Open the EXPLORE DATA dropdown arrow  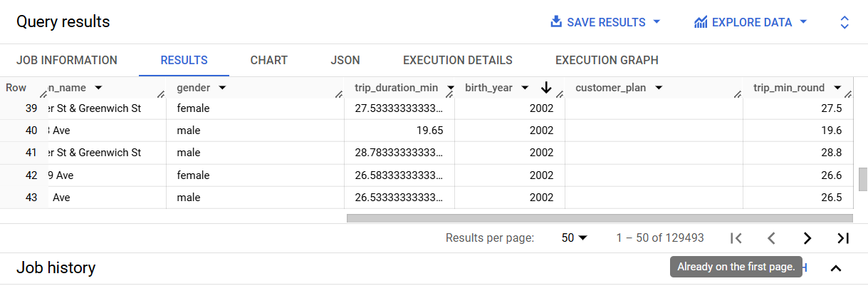(x=803, y=22)
